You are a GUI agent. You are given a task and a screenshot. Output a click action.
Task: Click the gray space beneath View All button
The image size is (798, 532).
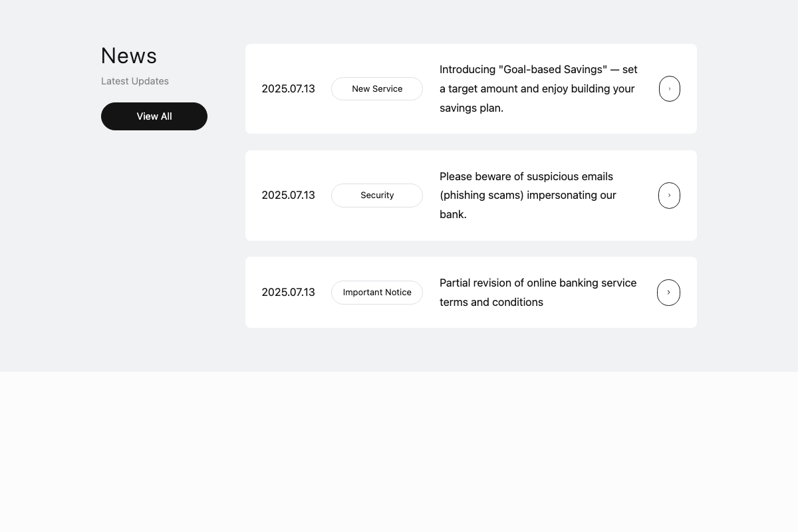154,233
